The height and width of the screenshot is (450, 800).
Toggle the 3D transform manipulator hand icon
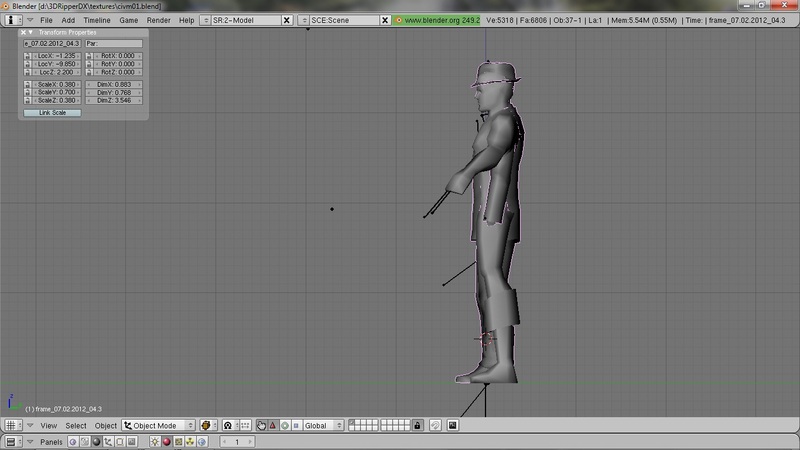pos(261,425)
